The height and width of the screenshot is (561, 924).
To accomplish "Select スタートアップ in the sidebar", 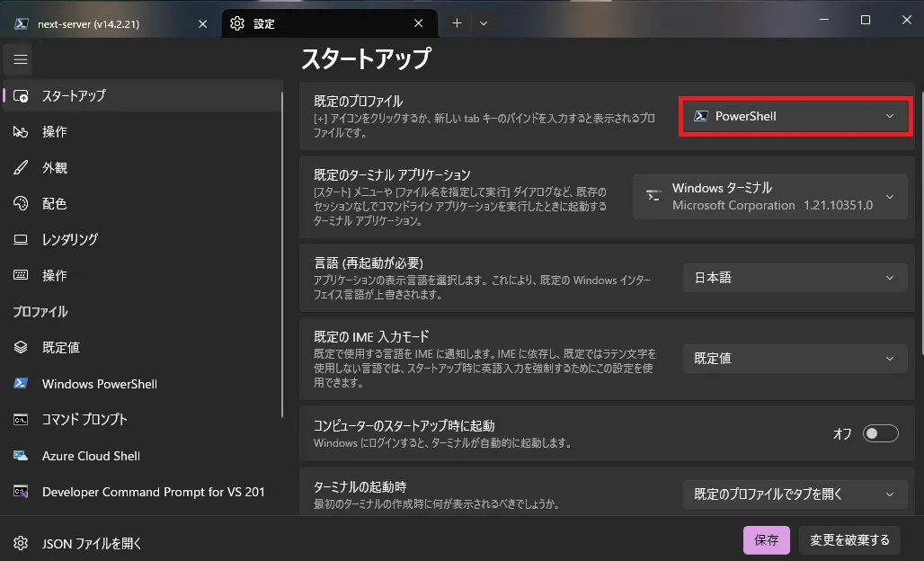I will tap(143, 96).
